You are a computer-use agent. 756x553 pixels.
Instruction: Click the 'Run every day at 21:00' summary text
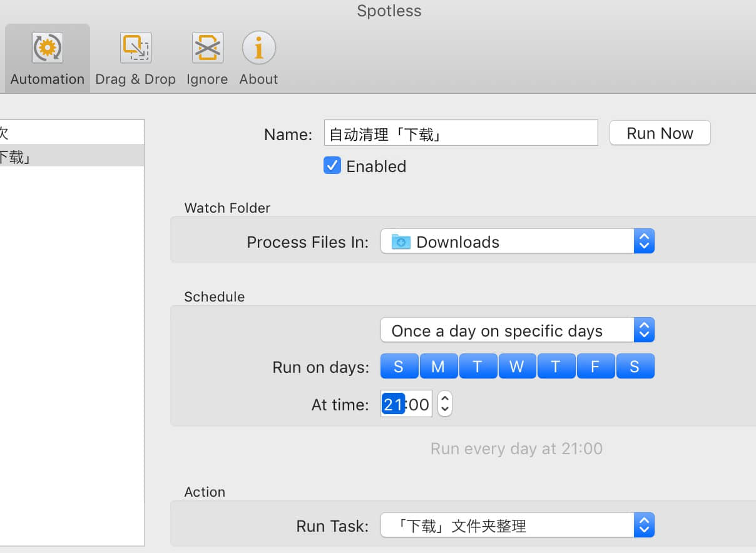coord(516,449)
